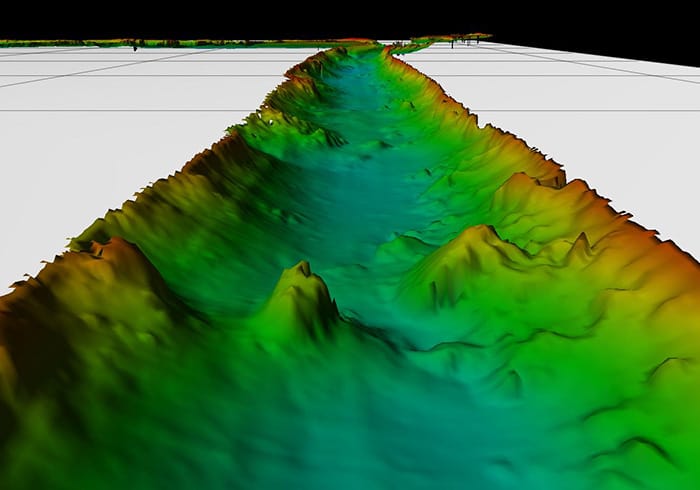Select the distant terrain strip on the left horizon
The height and width of the screenshot is (490, 700).
point(150,43)
